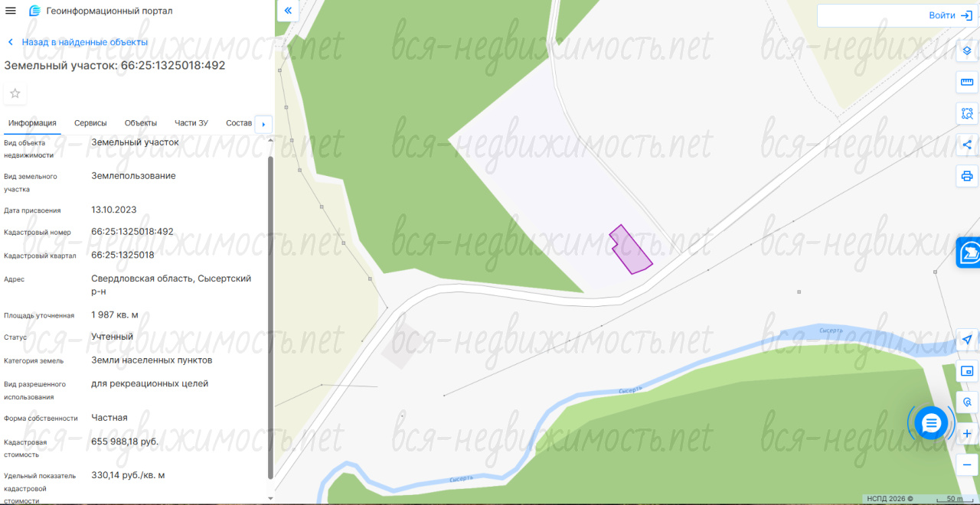Switch to the Объекты tab
The width and height of the screenshot is (980, 505).
click(141, 123)
